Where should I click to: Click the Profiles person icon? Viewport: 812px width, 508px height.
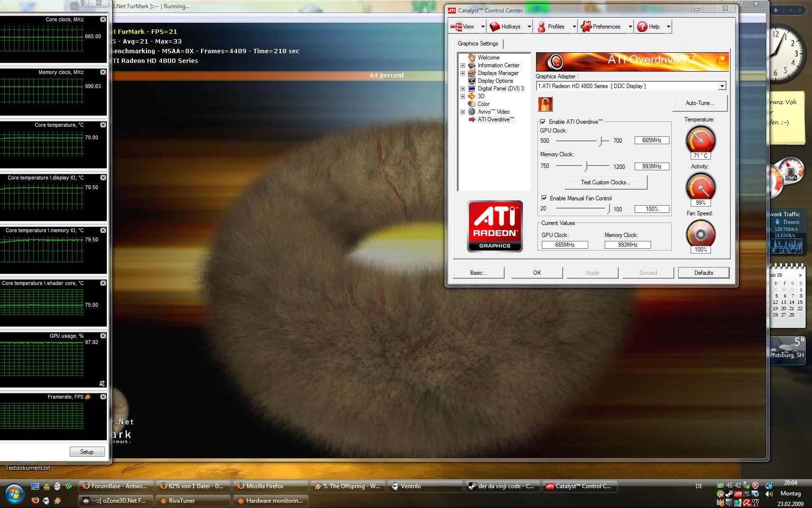point(541,27)
